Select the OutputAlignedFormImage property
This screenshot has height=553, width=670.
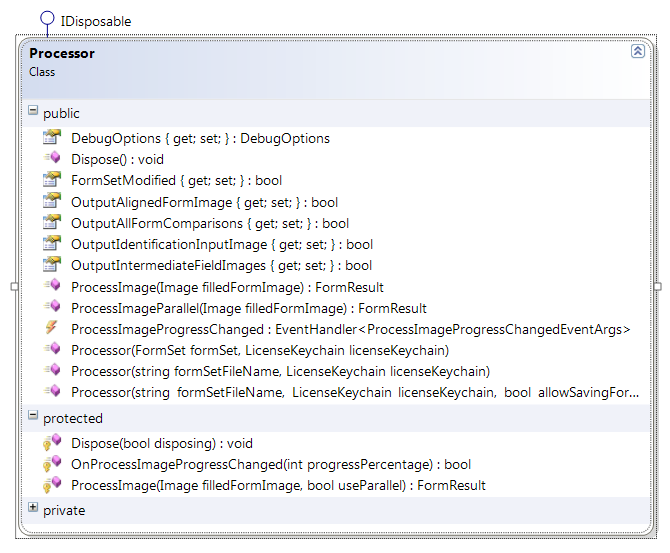pyautogui.click(x=205, y=202)
